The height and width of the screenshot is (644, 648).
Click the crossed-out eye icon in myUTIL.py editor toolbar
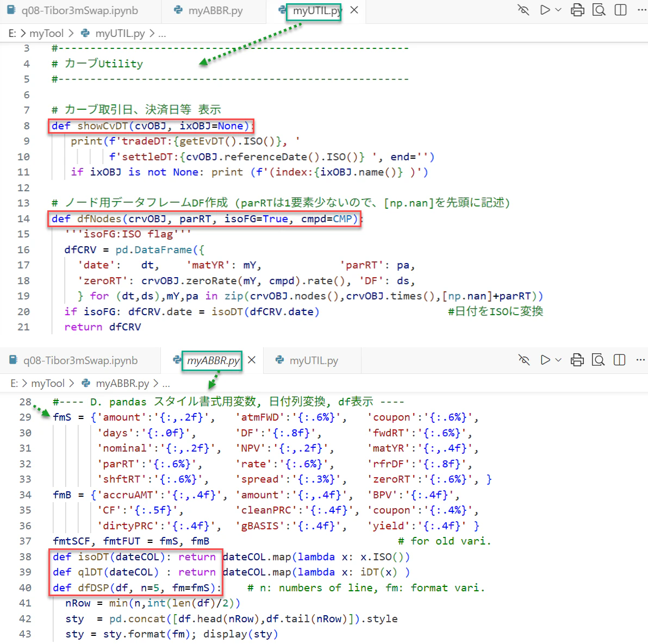[x=523, y=10]
